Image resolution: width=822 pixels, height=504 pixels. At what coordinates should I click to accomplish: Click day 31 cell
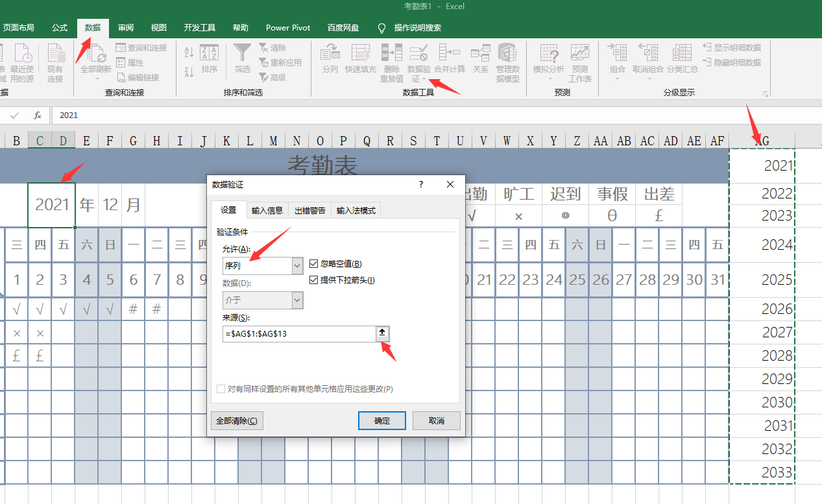(717, 280)
